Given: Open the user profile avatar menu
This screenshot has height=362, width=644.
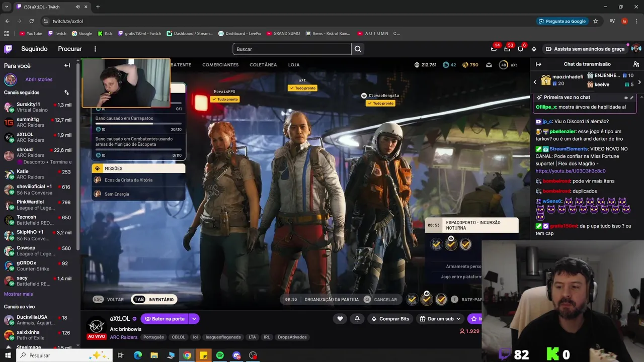Looking at the screenshot, I should [636, 49].
